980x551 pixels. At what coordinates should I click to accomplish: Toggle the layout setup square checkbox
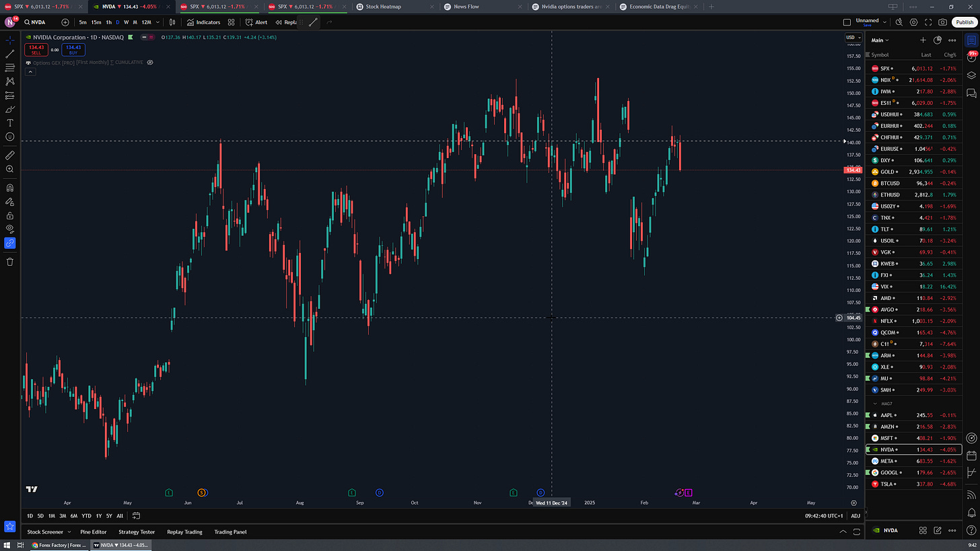(x=847, y=22)
